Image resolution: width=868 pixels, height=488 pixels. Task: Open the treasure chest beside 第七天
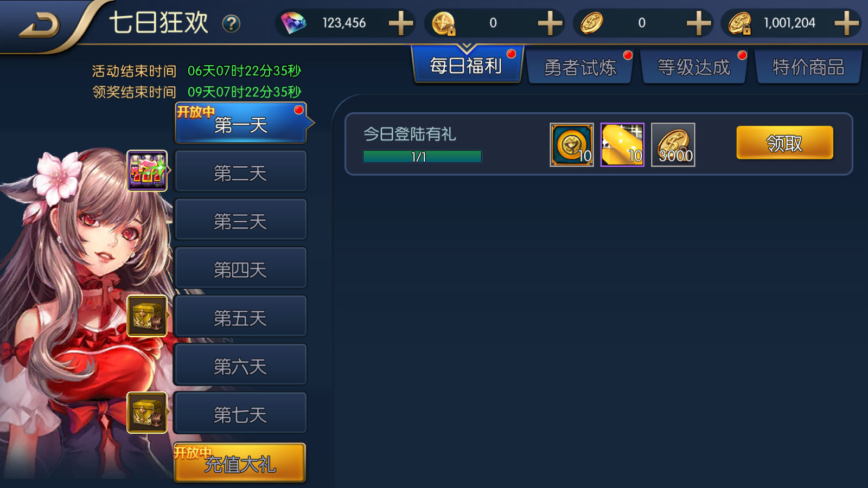(147, 413)
